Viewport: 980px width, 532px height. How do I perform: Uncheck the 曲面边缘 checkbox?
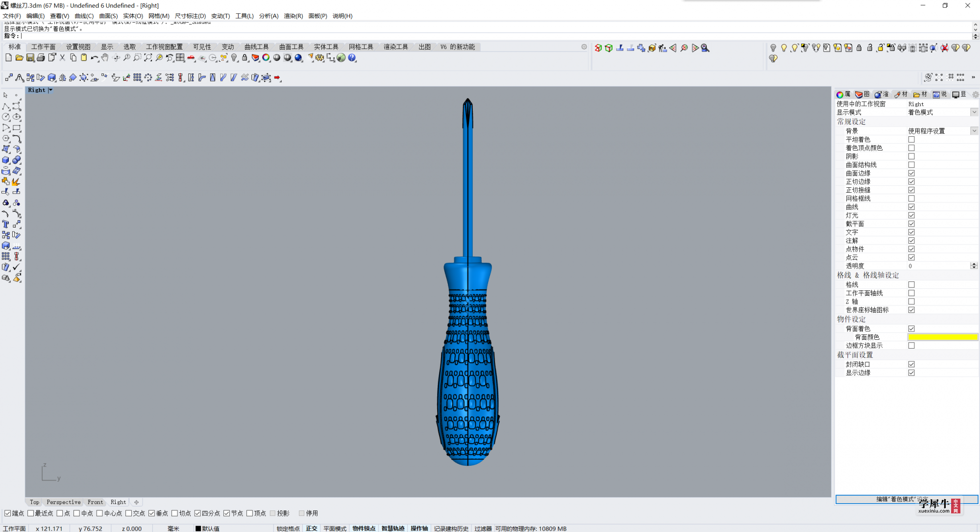point(911,173)
